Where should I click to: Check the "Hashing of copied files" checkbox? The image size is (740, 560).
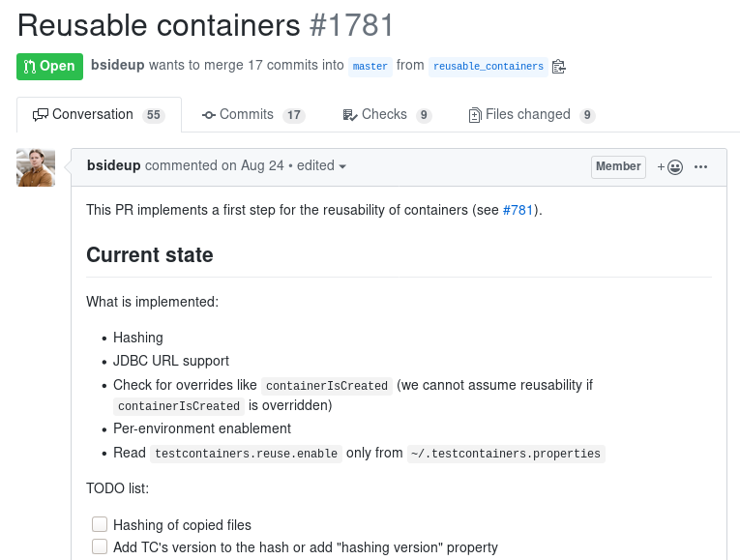[x=100, y=524]
